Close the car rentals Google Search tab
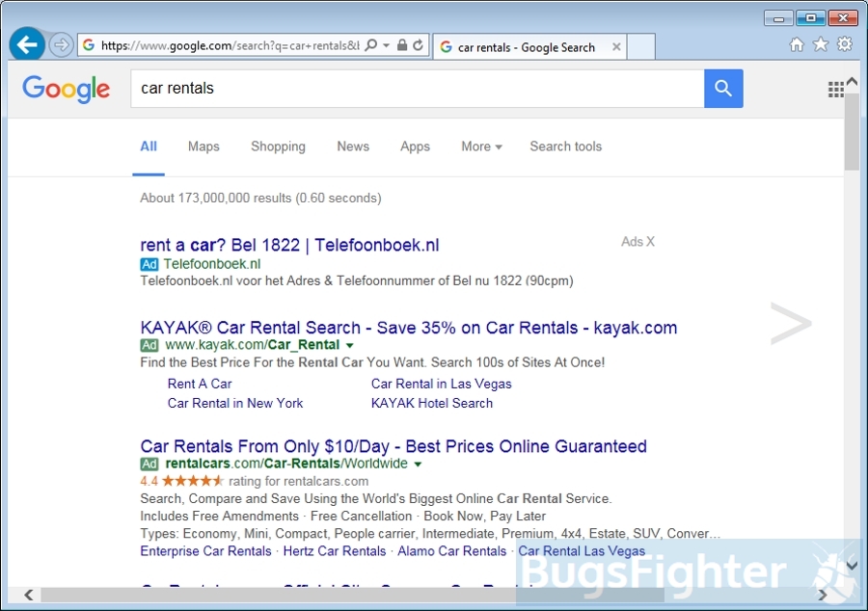This screenshot has height=611, width=868. [617, 47]
